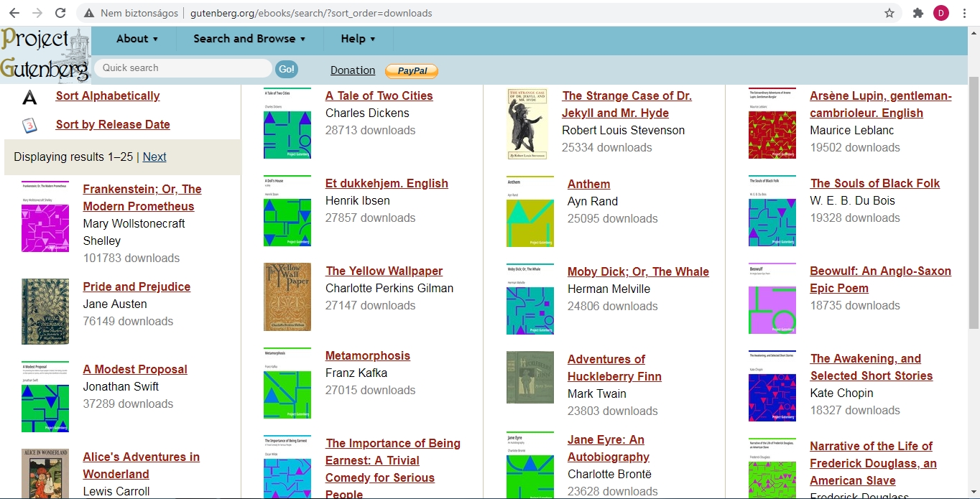Click the Sort by Release Date calendar icon

(x=29, y=125)
